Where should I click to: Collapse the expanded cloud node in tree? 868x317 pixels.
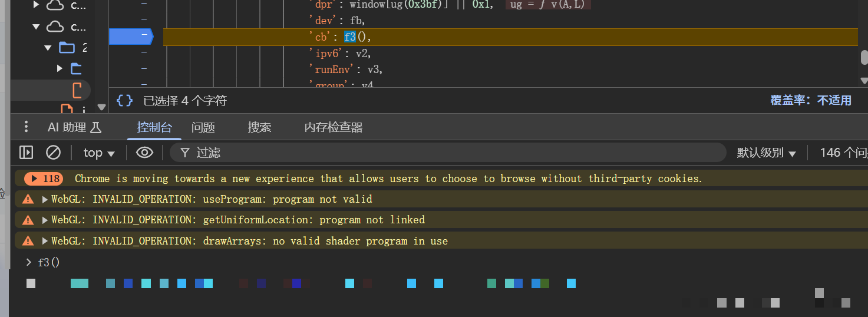click(x=36, y=27)
